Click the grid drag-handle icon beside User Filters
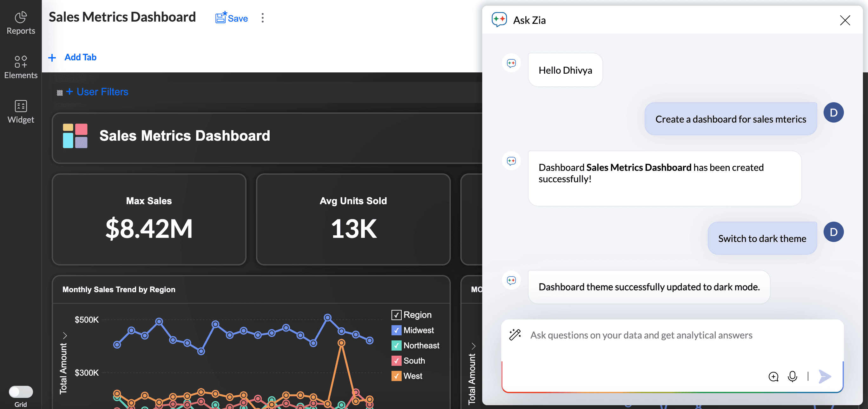Image resolution: width=868 pixels, height=409 pixels. [x=60, y=93]
